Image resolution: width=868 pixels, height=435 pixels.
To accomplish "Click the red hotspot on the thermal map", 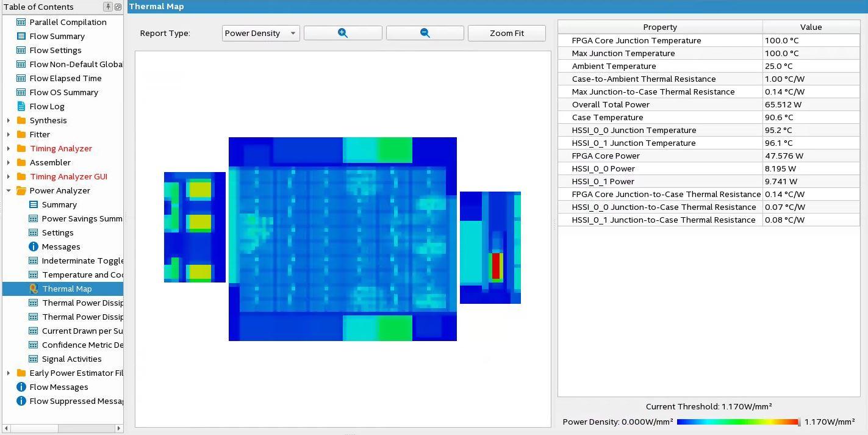I will pos(496,265).
